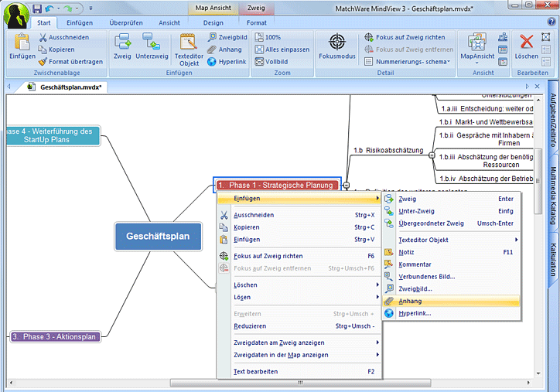
Task: Open quick access toolbar customize arrow
Action: click(90, 9)
